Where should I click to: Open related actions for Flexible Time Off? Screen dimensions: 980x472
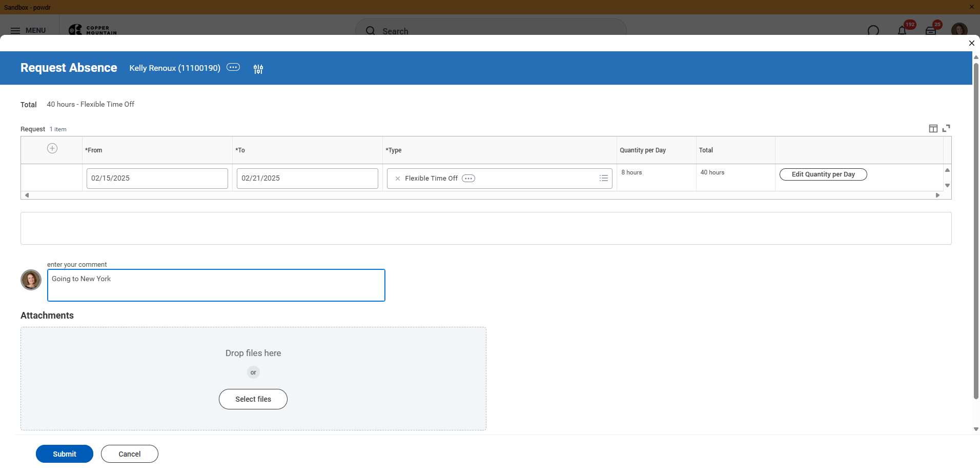coord(468,179)
